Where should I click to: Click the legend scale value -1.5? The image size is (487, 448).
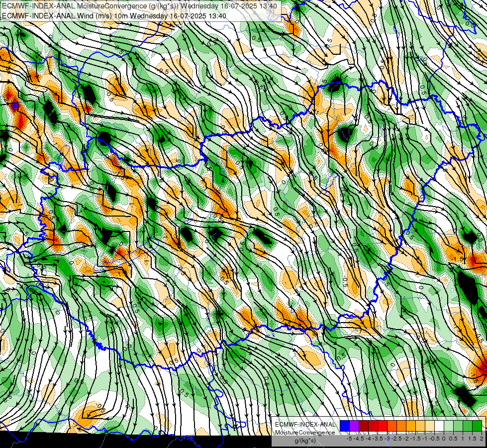click(x=416, y=439)
